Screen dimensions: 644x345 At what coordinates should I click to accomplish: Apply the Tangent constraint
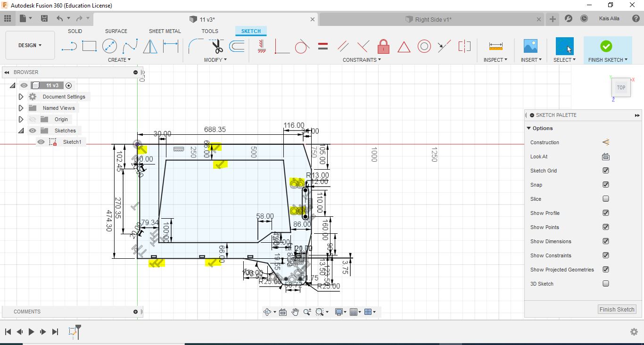click(302, 46)
